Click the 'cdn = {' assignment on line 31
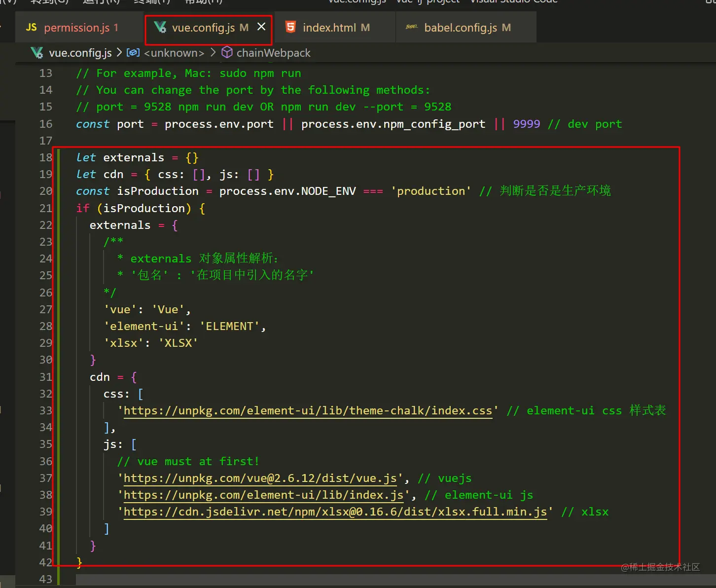The image size is (716, 588). tap(113, 377)
